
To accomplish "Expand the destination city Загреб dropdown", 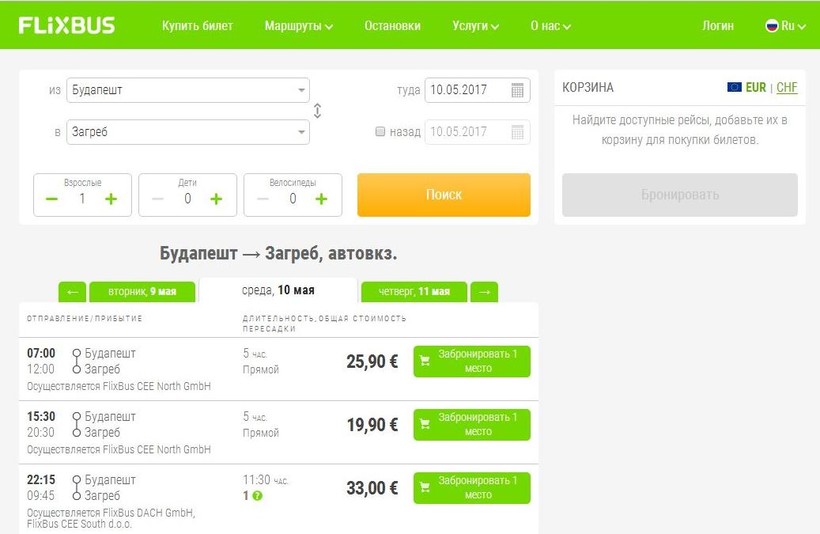I will (x=302, y=132).
